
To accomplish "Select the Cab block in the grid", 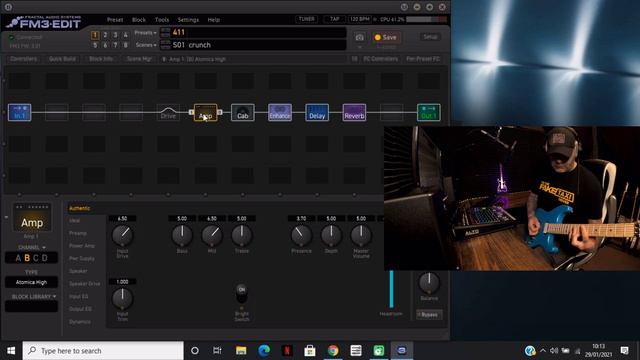I will pos(243,112).
